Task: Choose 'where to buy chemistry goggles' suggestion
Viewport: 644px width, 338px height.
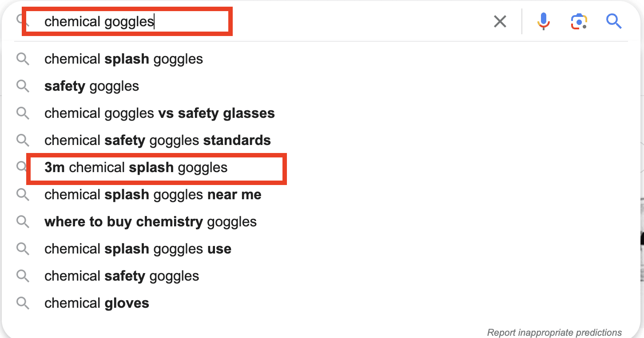Action: 150,221
